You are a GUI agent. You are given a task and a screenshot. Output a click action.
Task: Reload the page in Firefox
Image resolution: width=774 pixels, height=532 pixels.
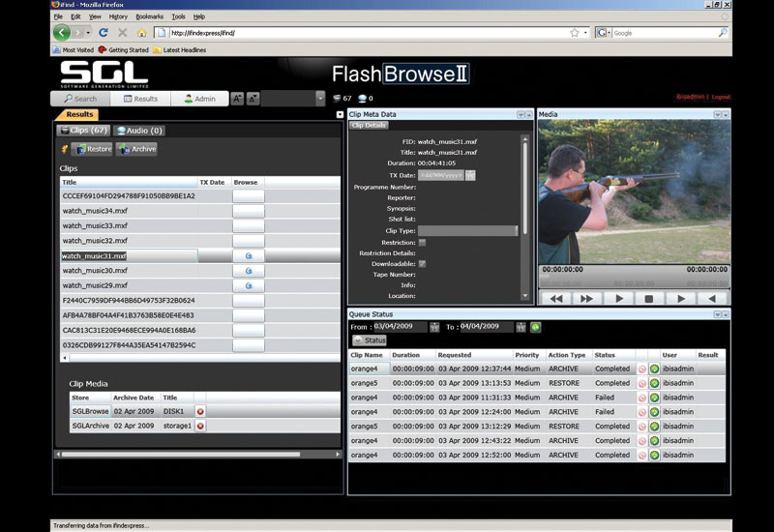104,33
